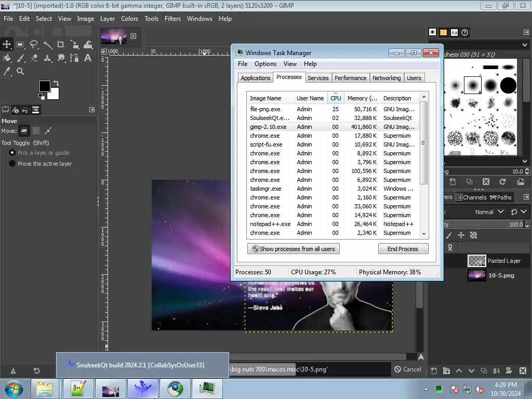Toggle Move mode to path

(48, 130)
